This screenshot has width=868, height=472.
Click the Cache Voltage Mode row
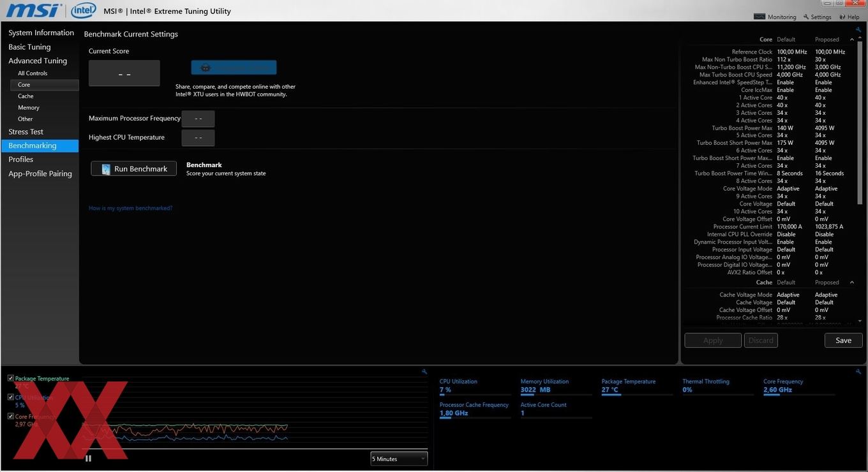771,295
